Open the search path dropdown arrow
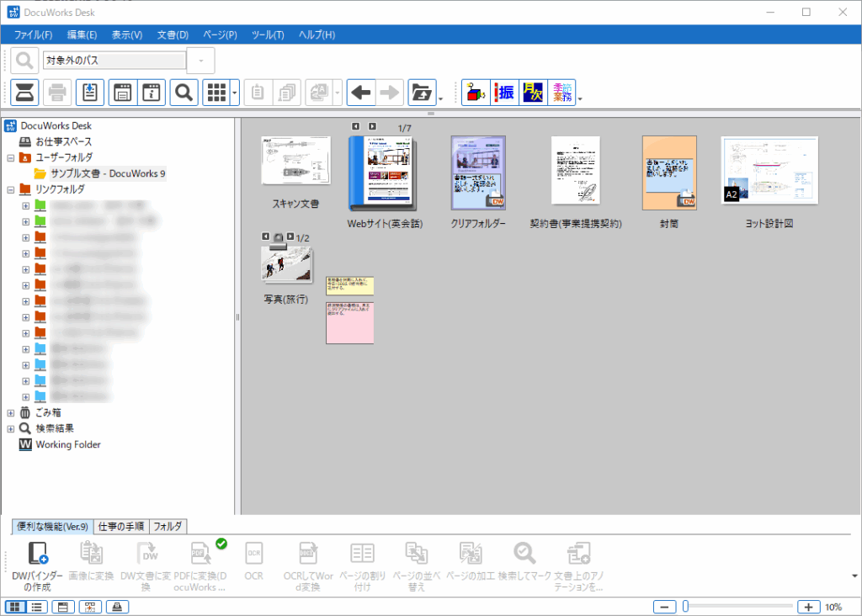This screenshot has height=616, width=862. pos(200,61)
